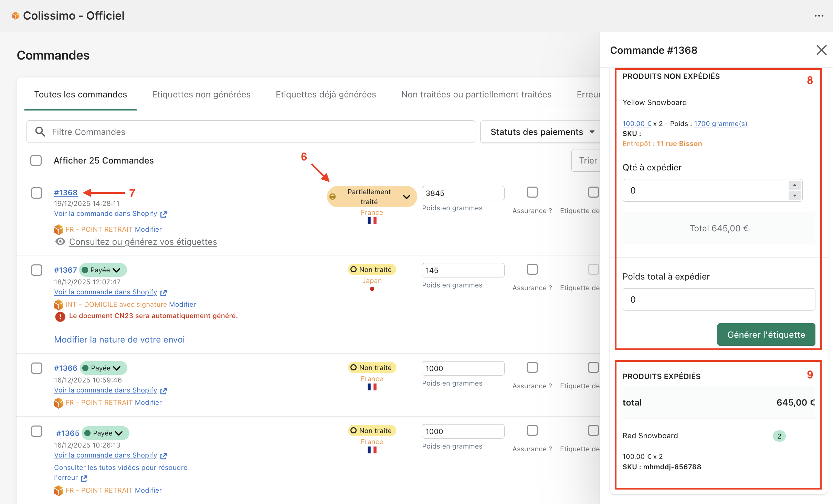The width and height of the screenshot is (833, 504).
Task: Click the red alert icon for CN23 message
Action: click(x=60, y=316)
